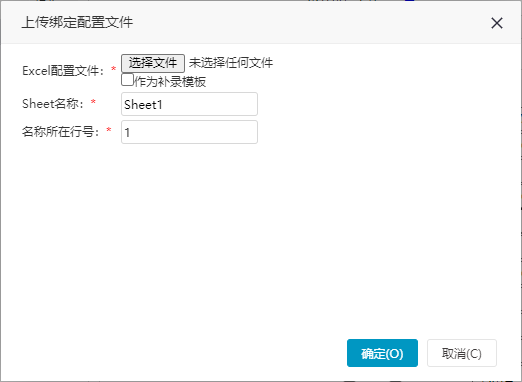Click red asterisk beside 名称所在行号

pyautogui.click(x=109, y=130)
